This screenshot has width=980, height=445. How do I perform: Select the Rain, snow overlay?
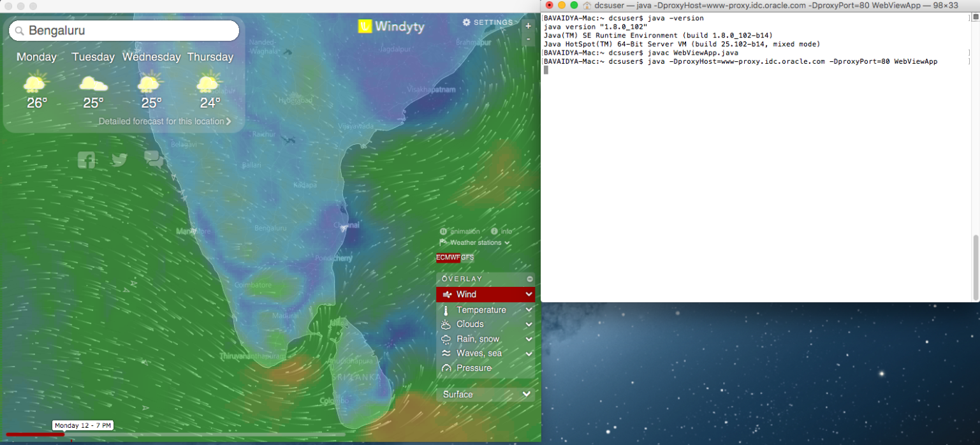[x=478, y=339]
